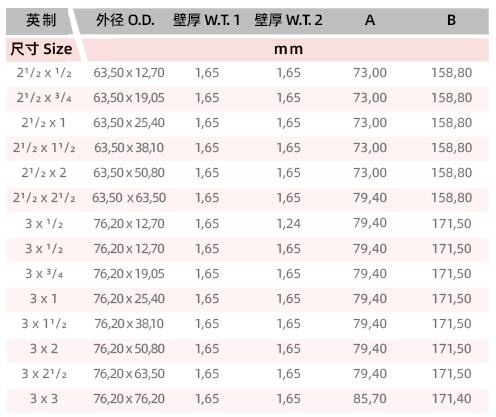The image size is (496, 417).
Task: Click the 3 x 1 size cell
Action: click(44, 299)
